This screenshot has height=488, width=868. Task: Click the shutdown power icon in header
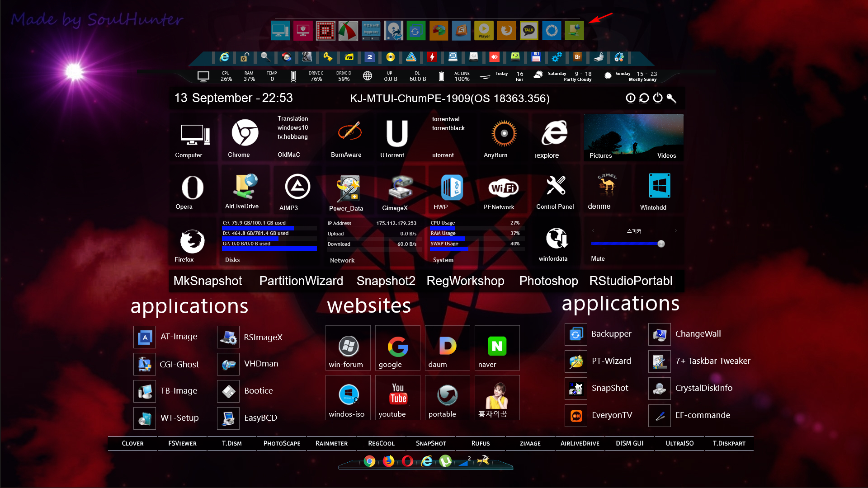click(658, 98)
